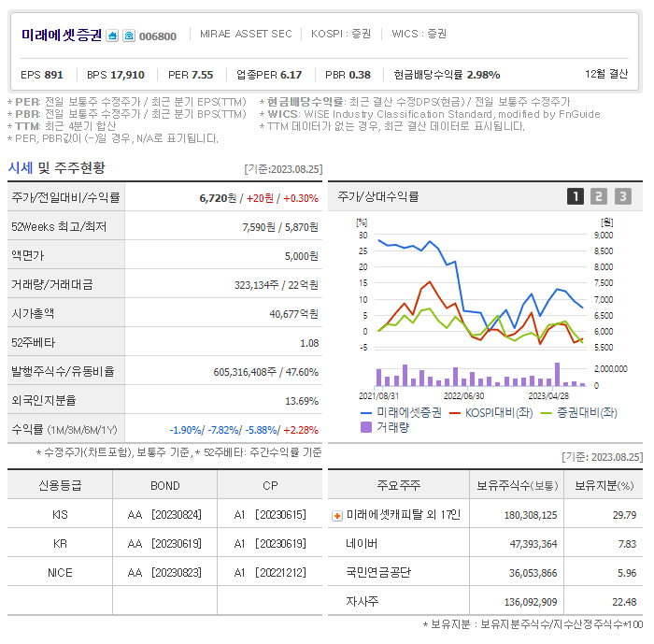Click CP column header

point(270,486)
